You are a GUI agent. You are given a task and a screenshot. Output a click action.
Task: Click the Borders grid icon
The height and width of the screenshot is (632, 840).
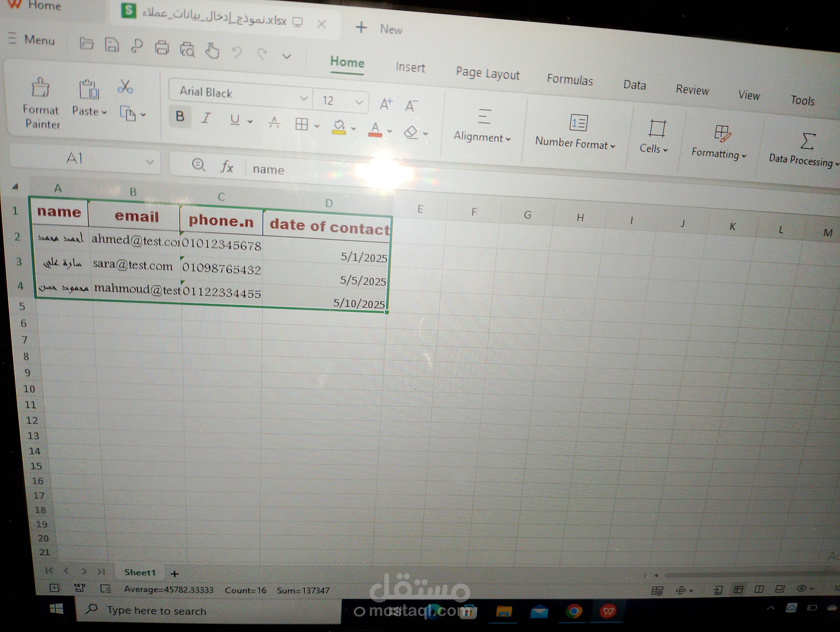[x=302, y=124]
